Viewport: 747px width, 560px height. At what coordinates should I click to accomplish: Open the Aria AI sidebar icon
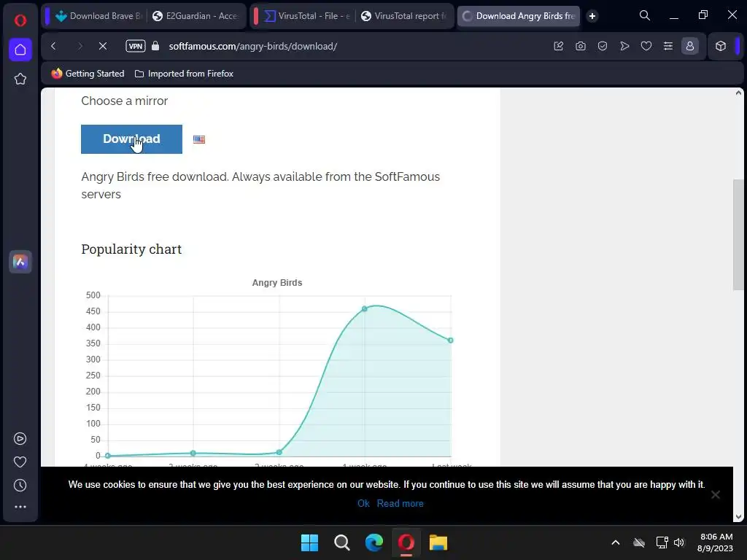click(20, 262)
